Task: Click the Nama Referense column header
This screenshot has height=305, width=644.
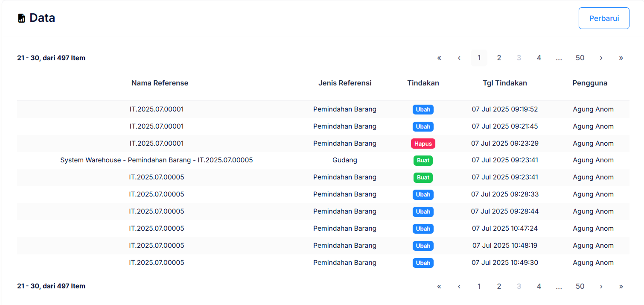Action: tap(160, 83)
